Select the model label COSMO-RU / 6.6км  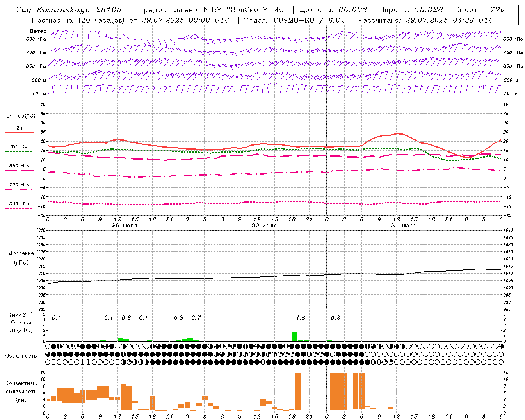tap(311, 20)
